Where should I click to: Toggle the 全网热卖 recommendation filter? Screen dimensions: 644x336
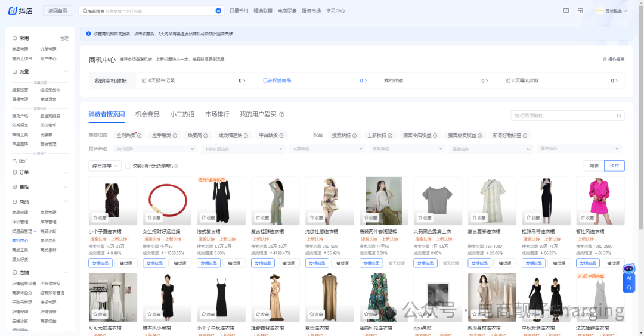(x=129, y=135)
